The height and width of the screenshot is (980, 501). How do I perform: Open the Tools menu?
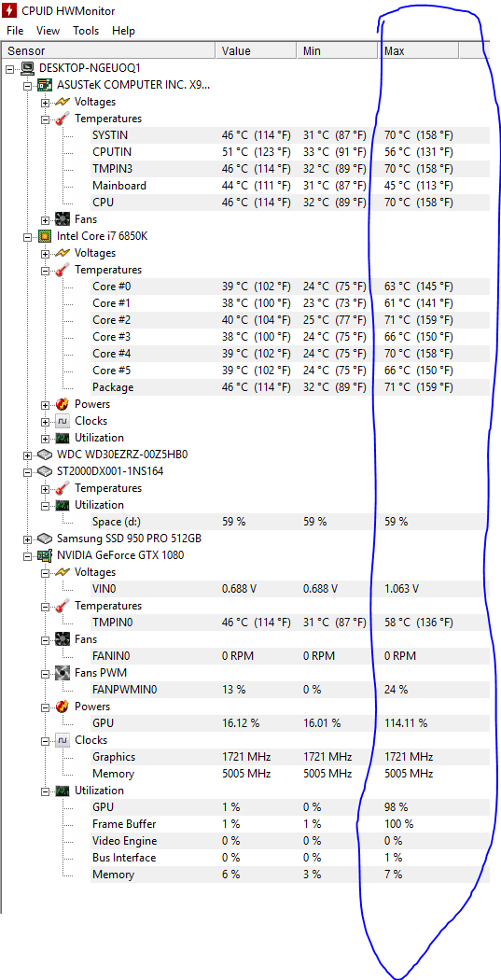86,31
